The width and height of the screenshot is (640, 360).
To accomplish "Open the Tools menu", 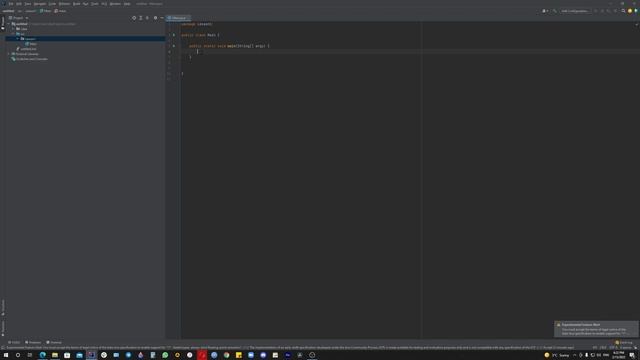I will pyautogui.click(x=95, y=4).
